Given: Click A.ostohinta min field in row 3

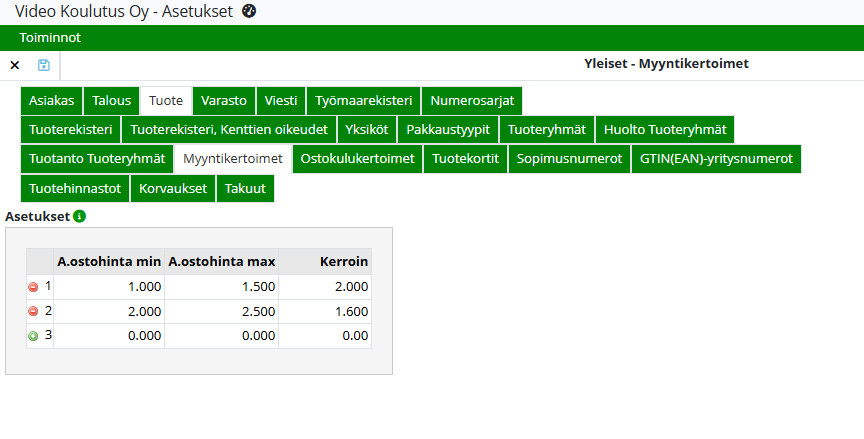Looking at the screenshot, I should [x=109, y=337].
